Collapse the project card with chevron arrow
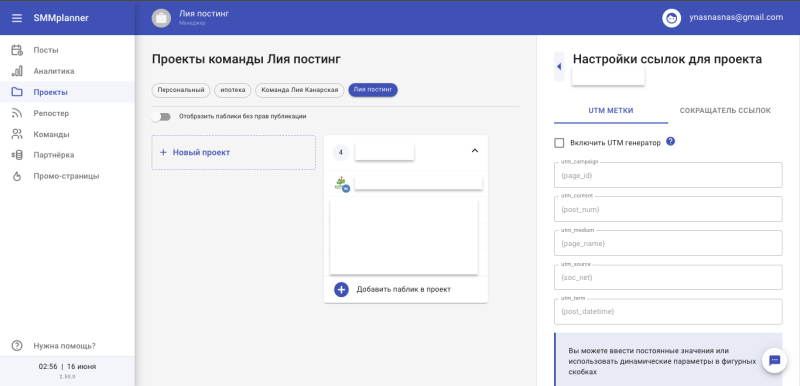Screen dimensions: 800x386 click(474, 151)
